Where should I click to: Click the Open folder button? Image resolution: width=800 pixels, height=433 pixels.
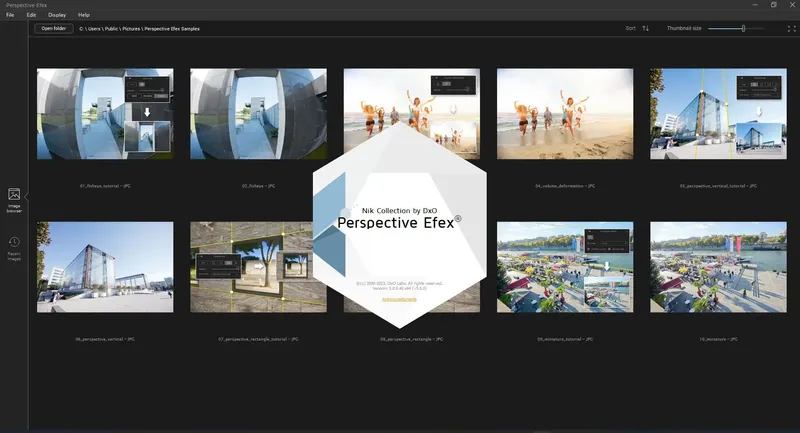[54, 29]
